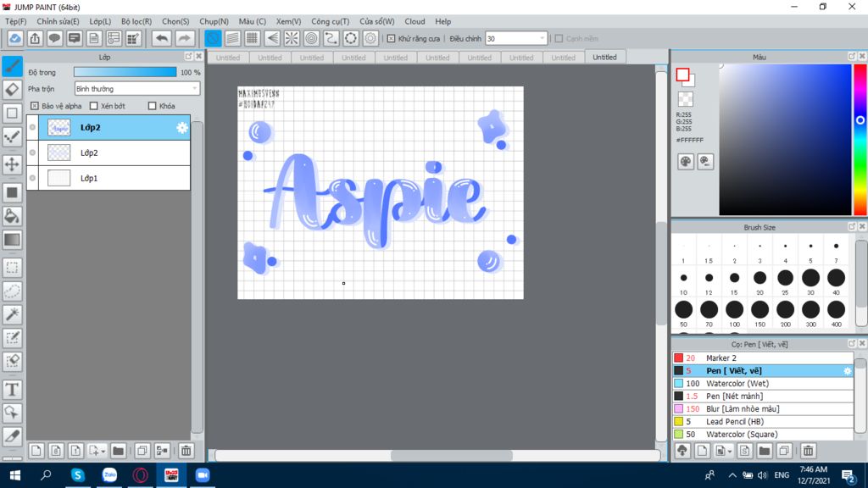Click the foreground color swatch
Image resolution: width=868 pixels, height=488 pixels.
pyautogui.click(x=682, y=75)
